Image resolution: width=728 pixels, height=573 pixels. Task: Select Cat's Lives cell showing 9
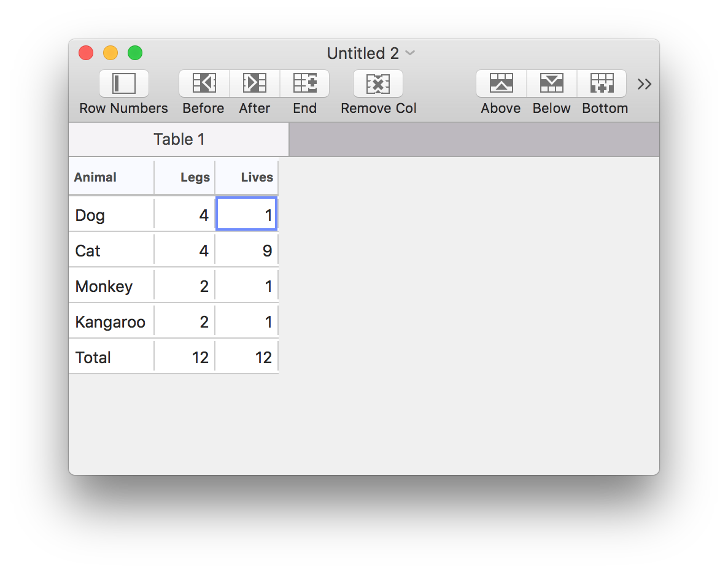click(x=247, y=250)
